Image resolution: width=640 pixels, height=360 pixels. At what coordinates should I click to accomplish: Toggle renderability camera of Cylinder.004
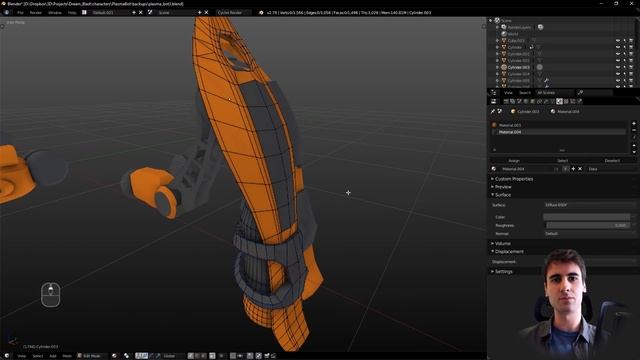point(631,74)
